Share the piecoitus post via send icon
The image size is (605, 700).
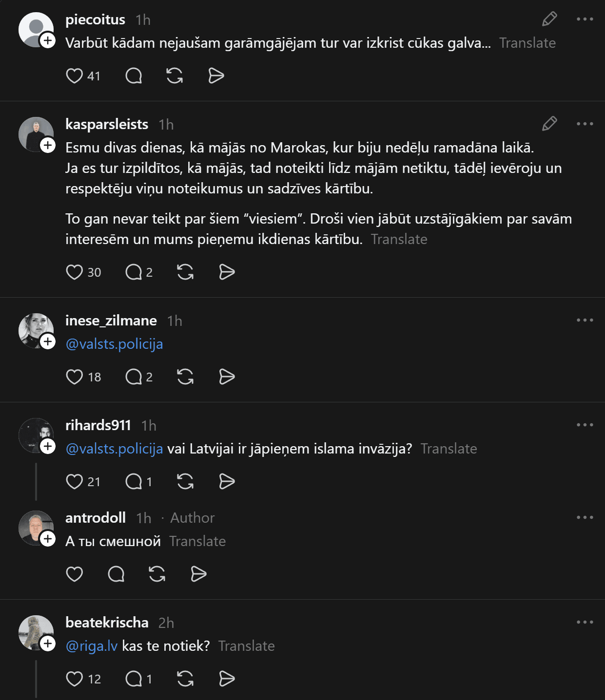point(216,76)
